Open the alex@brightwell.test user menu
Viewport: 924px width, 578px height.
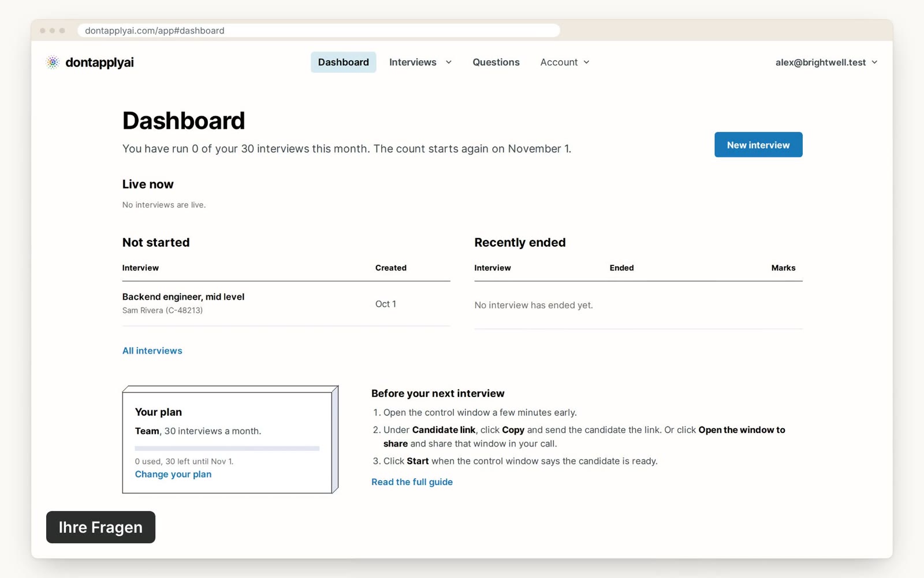pyautogui.click(x=826, y=62)
